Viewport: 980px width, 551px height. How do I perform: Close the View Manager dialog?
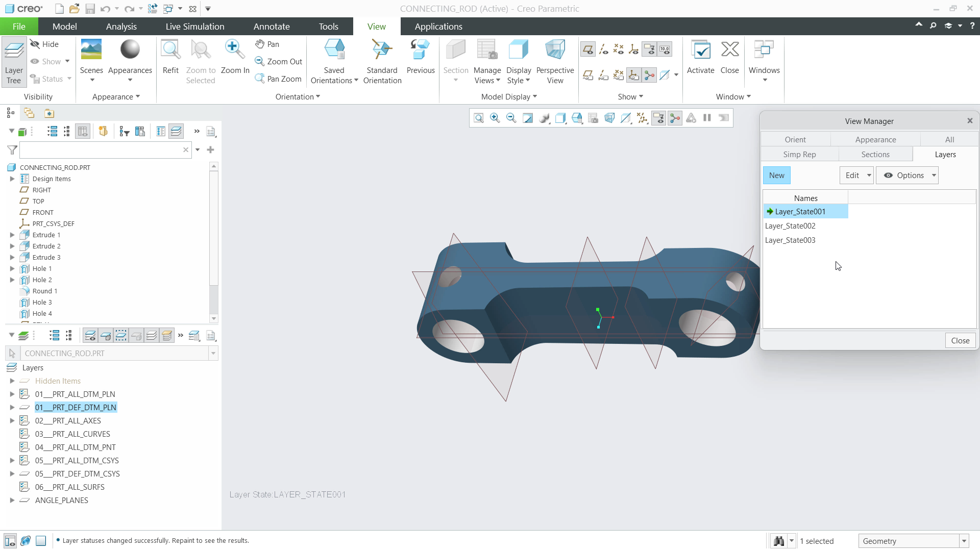[960, 341]
